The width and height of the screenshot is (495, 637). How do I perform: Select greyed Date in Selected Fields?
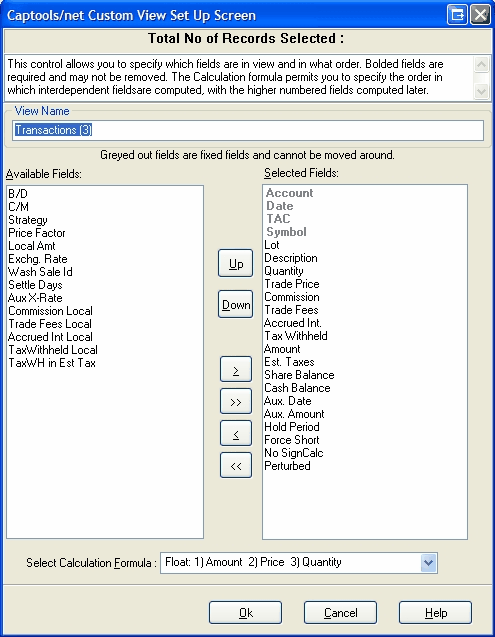click(x=280, y=206)
